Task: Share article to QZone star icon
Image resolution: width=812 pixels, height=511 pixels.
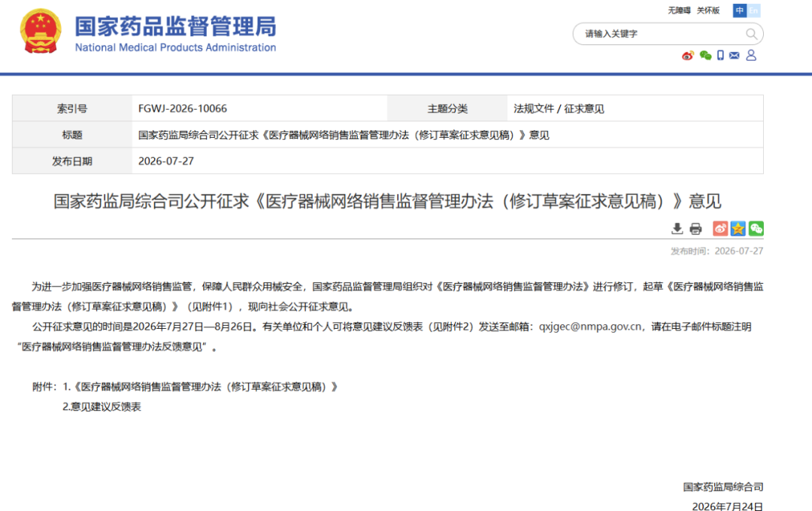Action: click(x=738, y=229)
